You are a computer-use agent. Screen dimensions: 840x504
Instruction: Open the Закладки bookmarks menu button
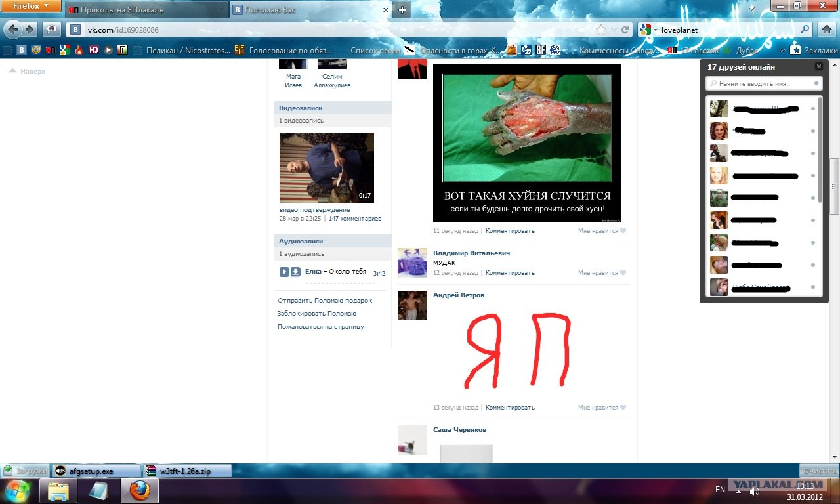[814, 50]
